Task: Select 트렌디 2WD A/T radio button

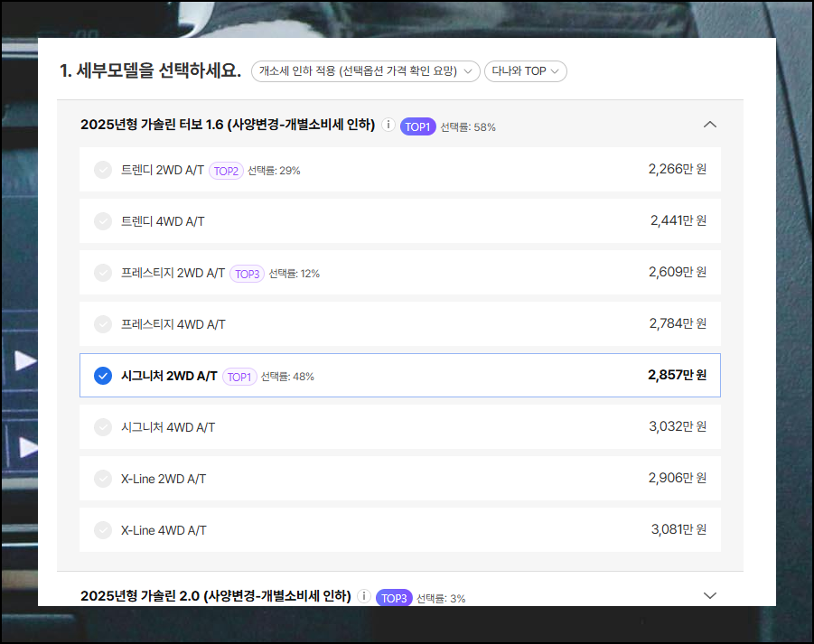Action: click(103, 170)
